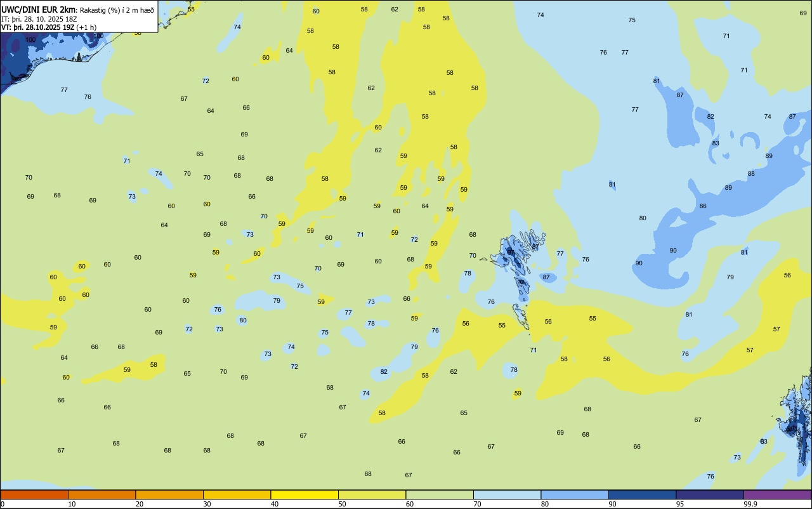Screen dimensions: 812x509
Task: Click the humidity value '92' on the islands
Action: click(x=521, y=282)
